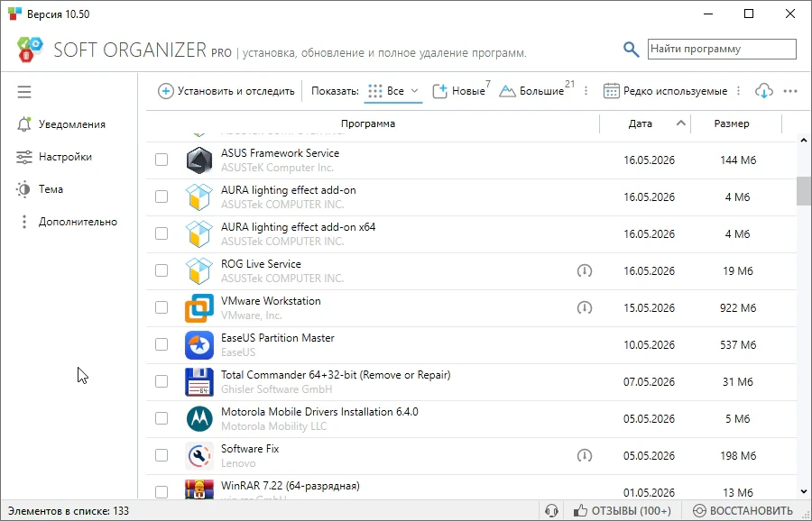Image resolution: width=812 pixels, height=521 pixels.
Task: Tick the checkbox for ASUS Framework Service
Action: point(161,160)
